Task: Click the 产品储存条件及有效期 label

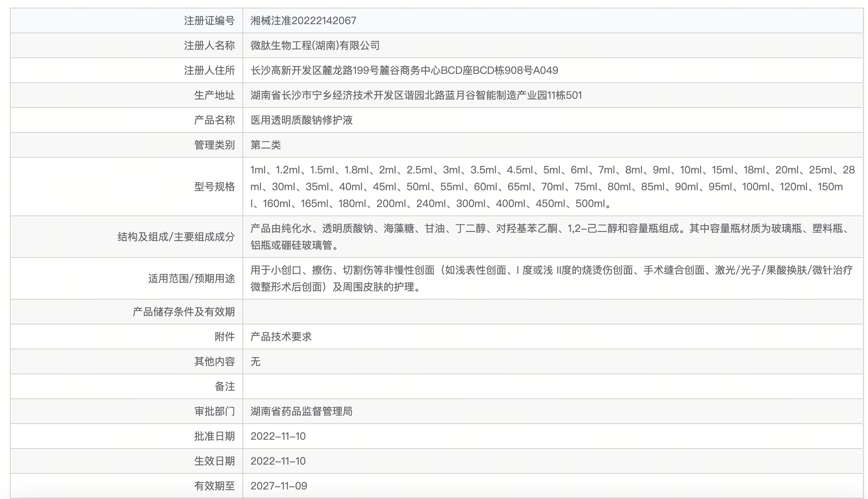Action: pos(184,312)
